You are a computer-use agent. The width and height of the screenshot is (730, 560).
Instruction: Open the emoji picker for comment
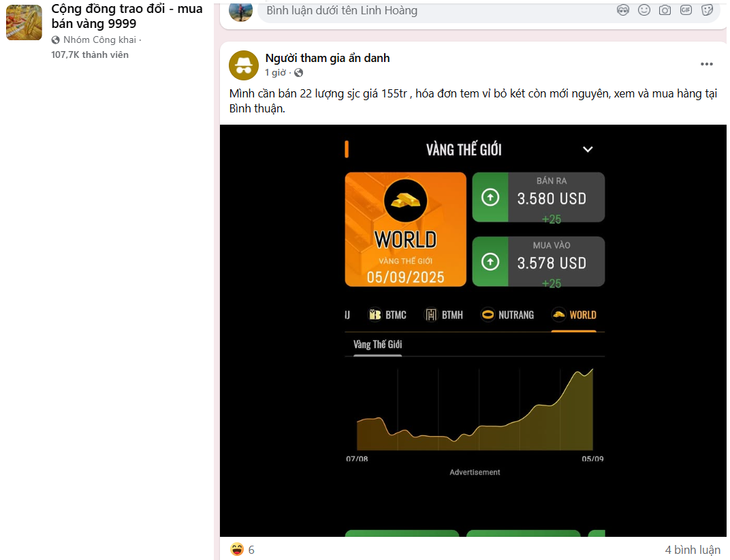click(644, 10)
